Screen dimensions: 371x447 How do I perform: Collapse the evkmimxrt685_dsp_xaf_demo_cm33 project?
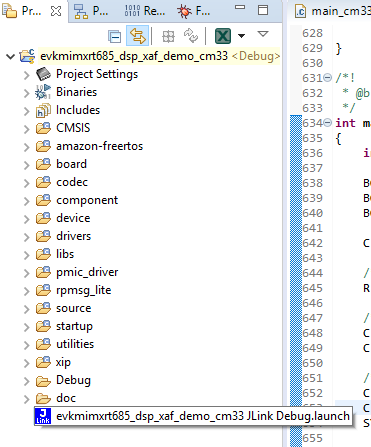[11, 56]
